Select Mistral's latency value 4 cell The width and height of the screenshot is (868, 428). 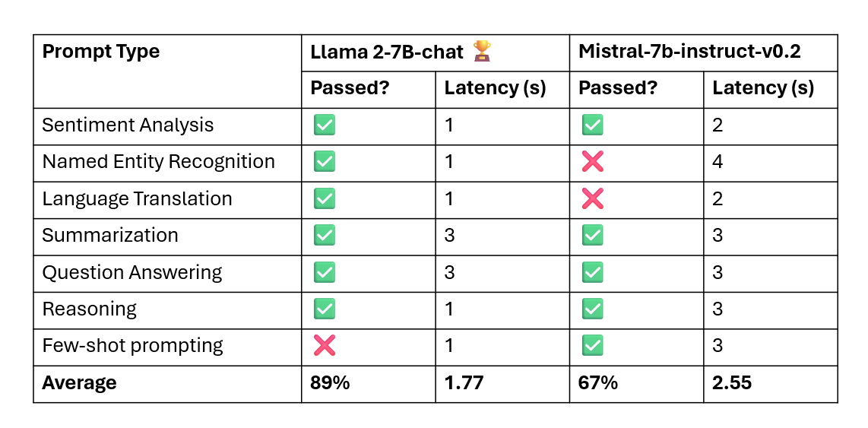(770, 163)
